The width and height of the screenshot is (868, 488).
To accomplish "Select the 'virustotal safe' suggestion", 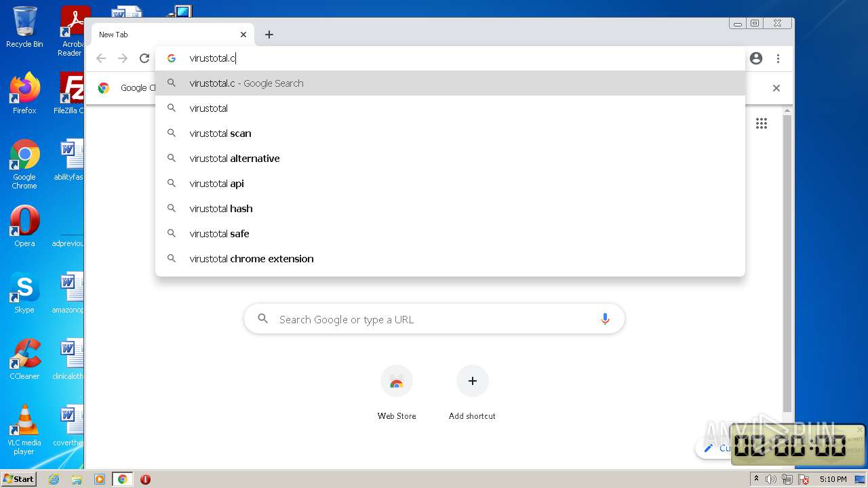I will [x=450, y=234].
